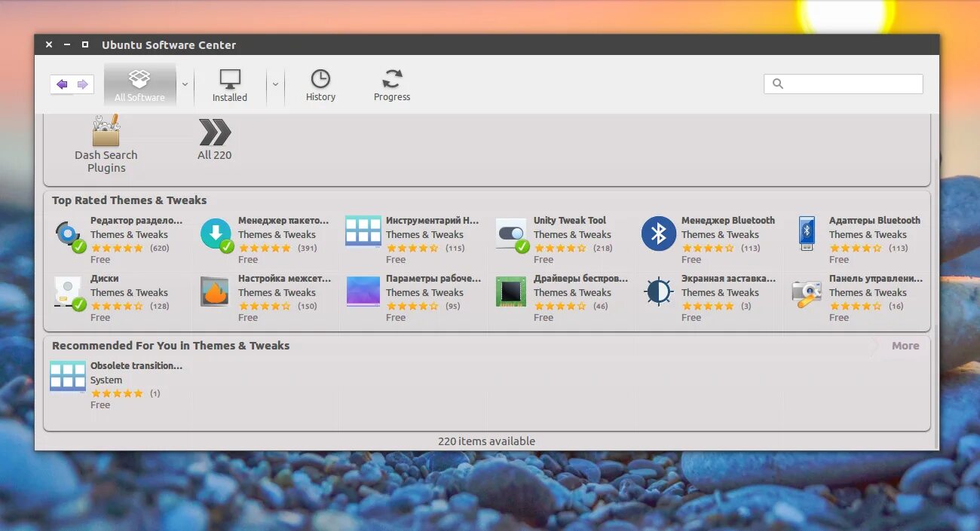Select the Менеджер пакето... title

tap(284, 221)
